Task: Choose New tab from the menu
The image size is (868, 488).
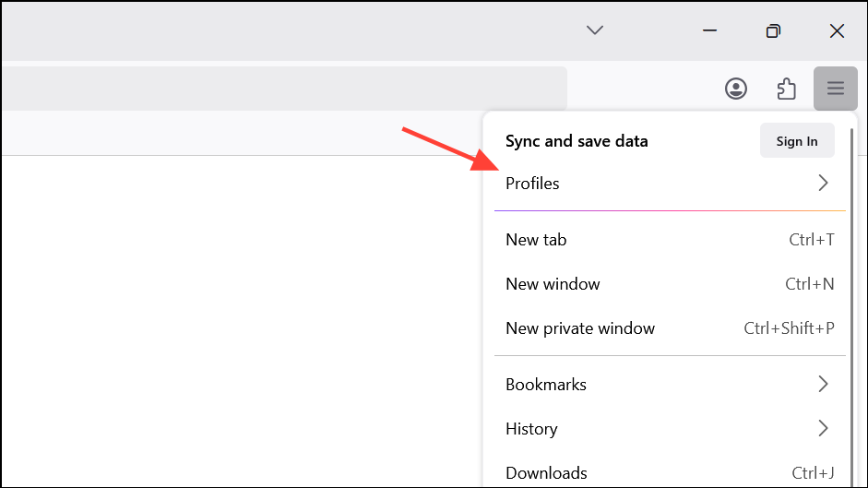Action: coord(537,240)
